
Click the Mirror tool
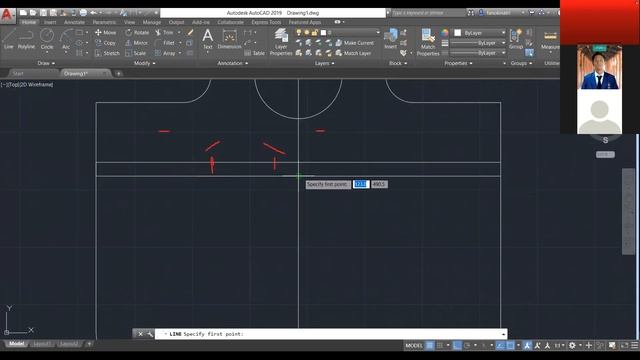(136, 43)
